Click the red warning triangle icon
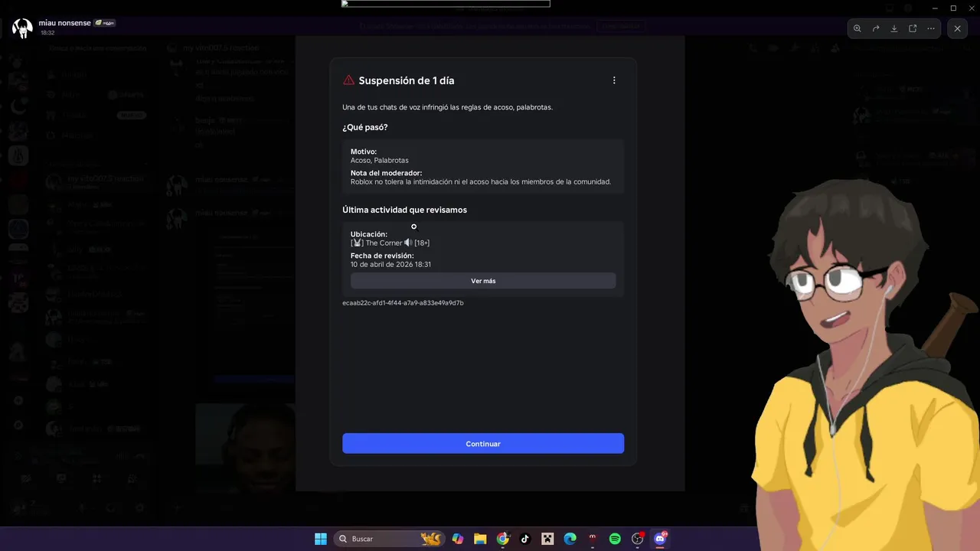 349,80
